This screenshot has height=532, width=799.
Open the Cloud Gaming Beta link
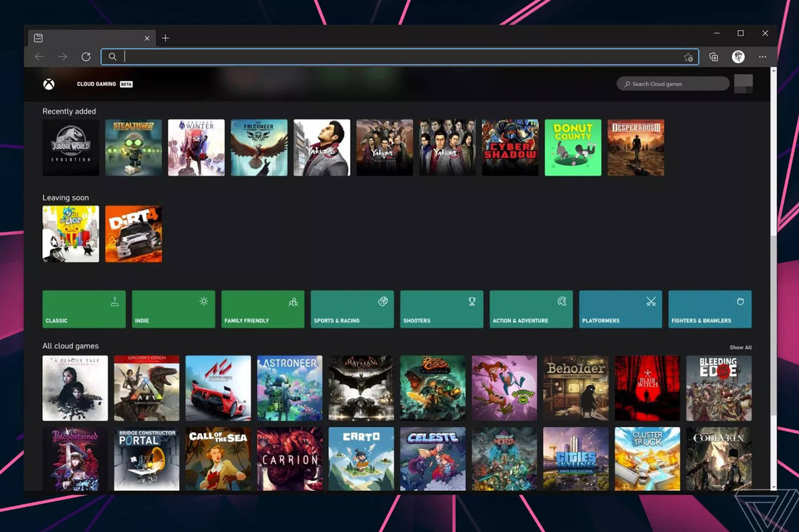pos(104,84)
